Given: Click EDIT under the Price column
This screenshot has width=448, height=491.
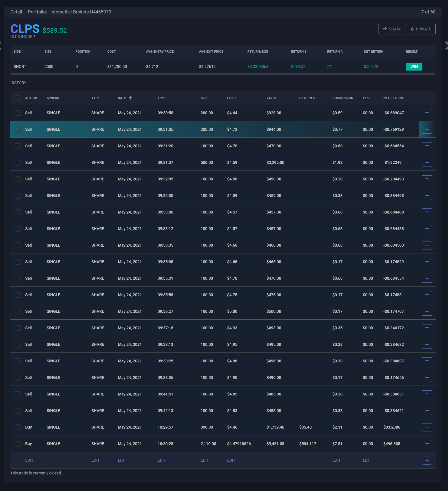Looking at the screenshot, I should [231, 460].
